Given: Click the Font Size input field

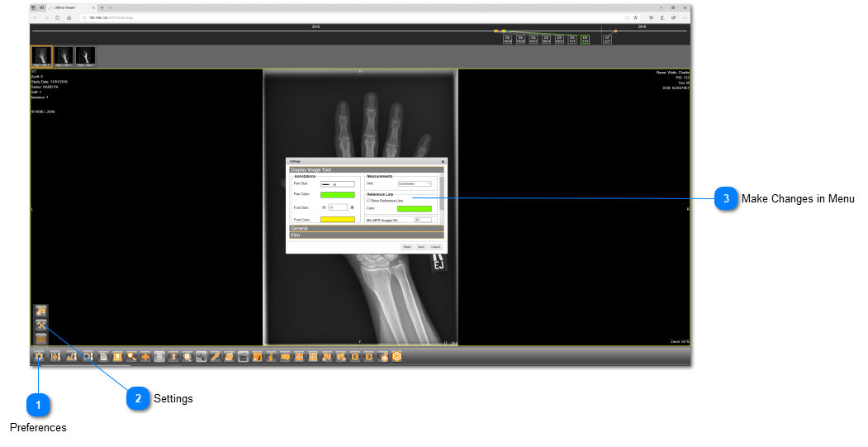Looking at the screenshot, I should coord(338,207).
